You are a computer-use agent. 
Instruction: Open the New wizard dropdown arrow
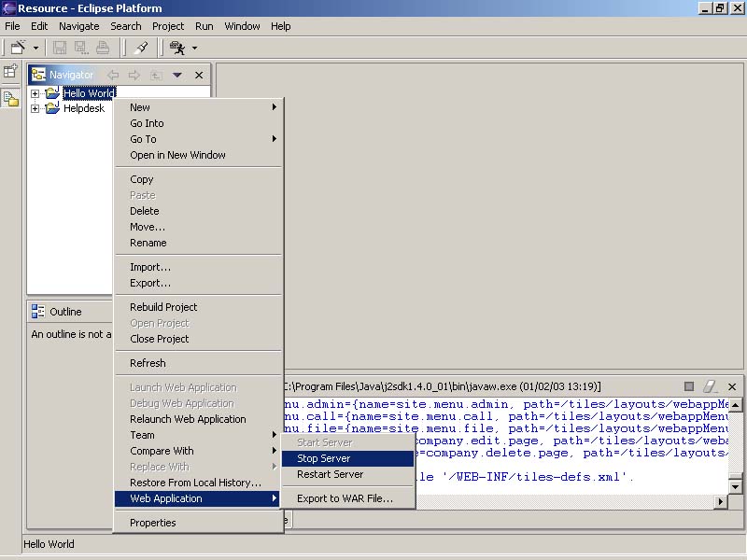tap(35, 48)
